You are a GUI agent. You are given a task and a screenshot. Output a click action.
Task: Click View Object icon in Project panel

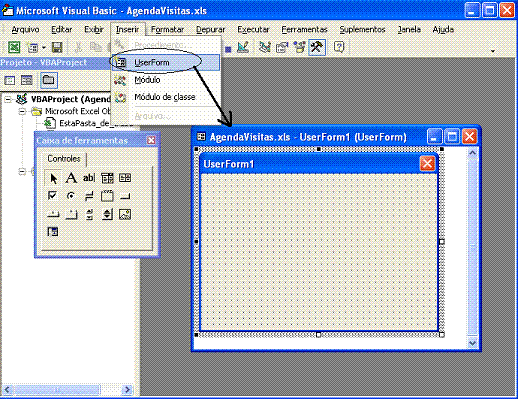(x=27, y=80)
